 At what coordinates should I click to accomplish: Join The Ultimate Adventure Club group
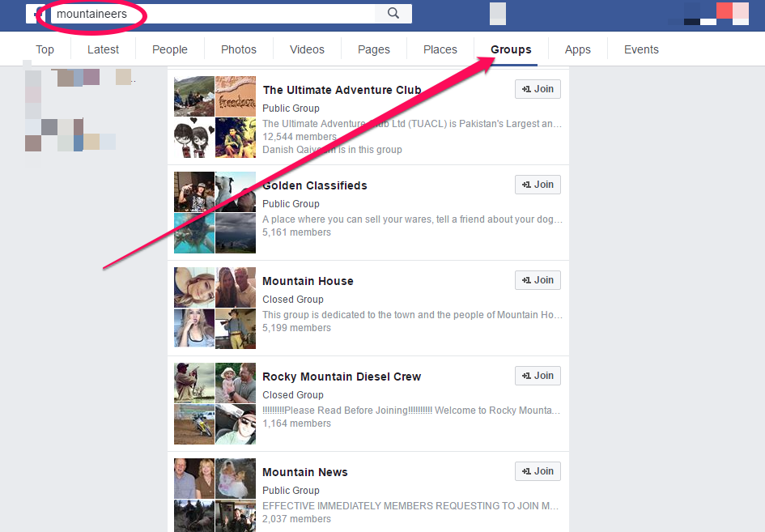(x=538, y=89)
